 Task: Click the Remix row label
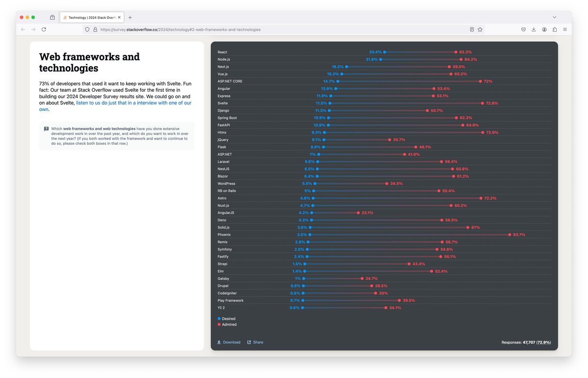(x=223, y=242)
